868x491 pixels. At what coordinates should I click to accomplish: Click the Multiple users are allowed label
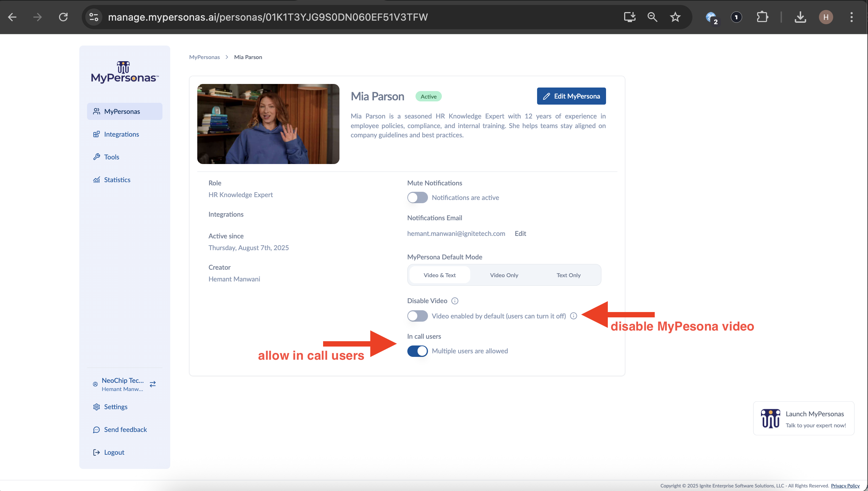pos(470,351)
